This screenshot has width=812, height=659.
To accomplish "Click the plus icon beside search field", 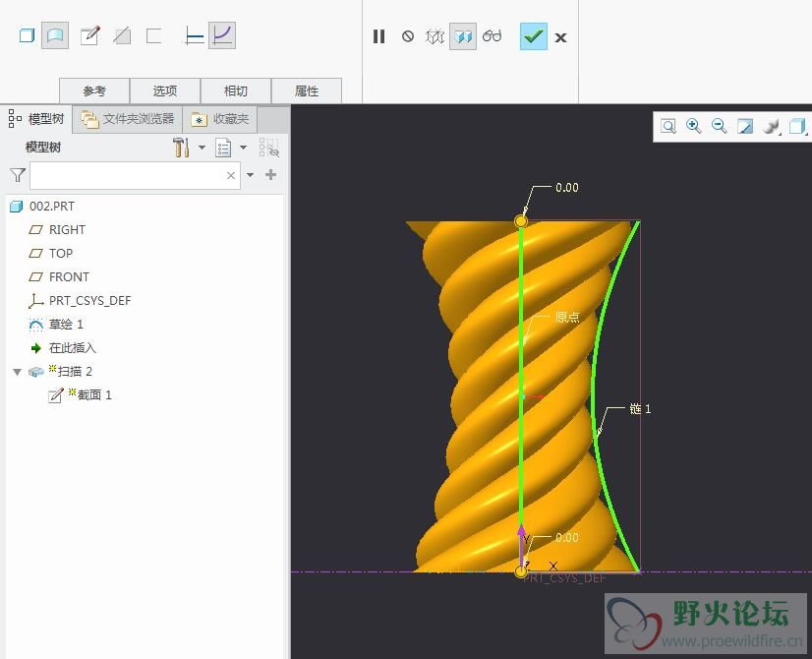I will coord(270,175).
